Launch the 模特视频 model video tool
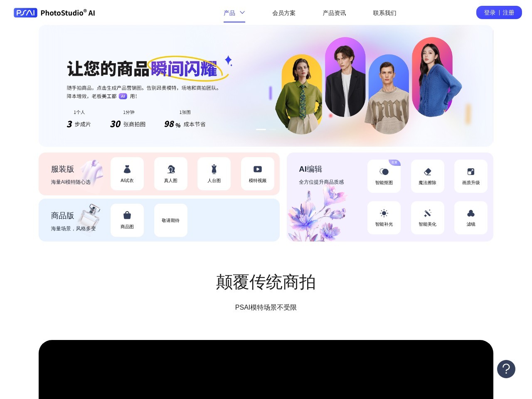Viewport: 532px width, 399px height. (x=258, y=174)
